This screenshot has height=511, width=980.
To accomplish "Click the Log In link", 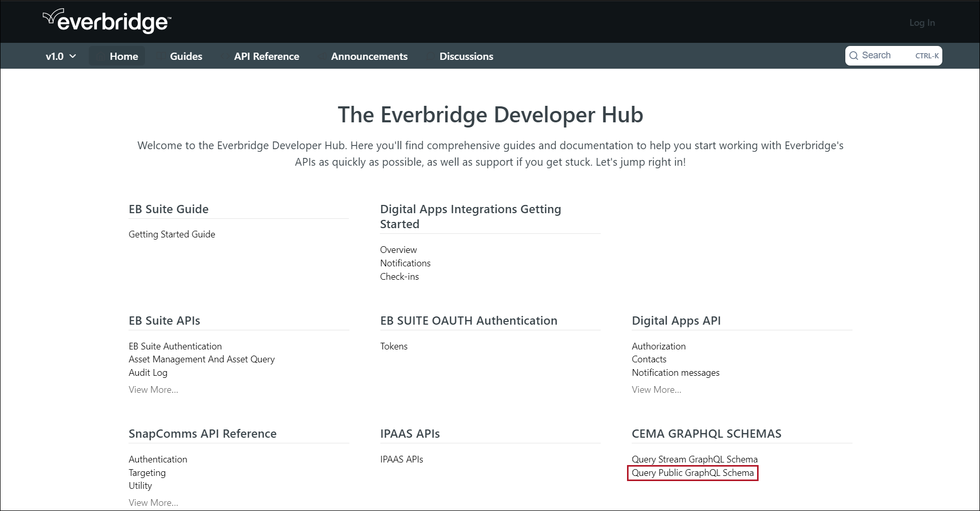I will tap(922, 23).
